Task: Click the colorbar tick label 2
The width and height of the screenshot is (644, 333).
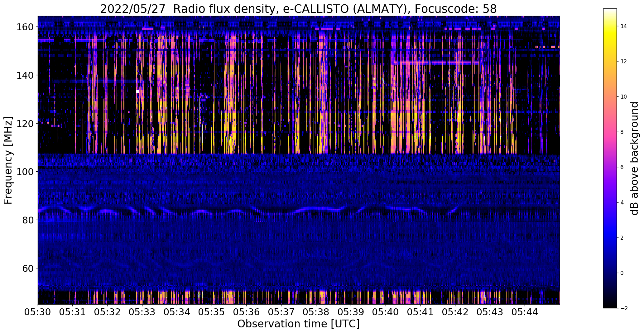Action: pyautogui.click(x=622, y=238)
